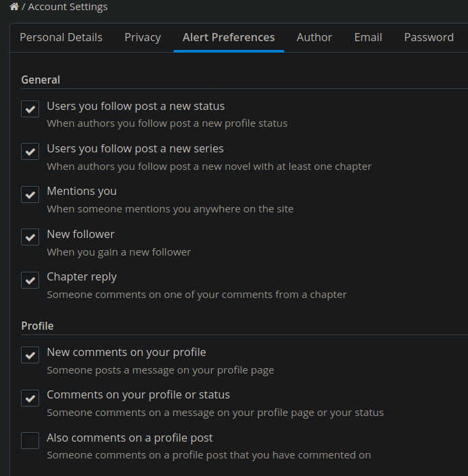Turn off 'Chapter reply' alerts
This screenshot has height=476, width=468.
30,279
